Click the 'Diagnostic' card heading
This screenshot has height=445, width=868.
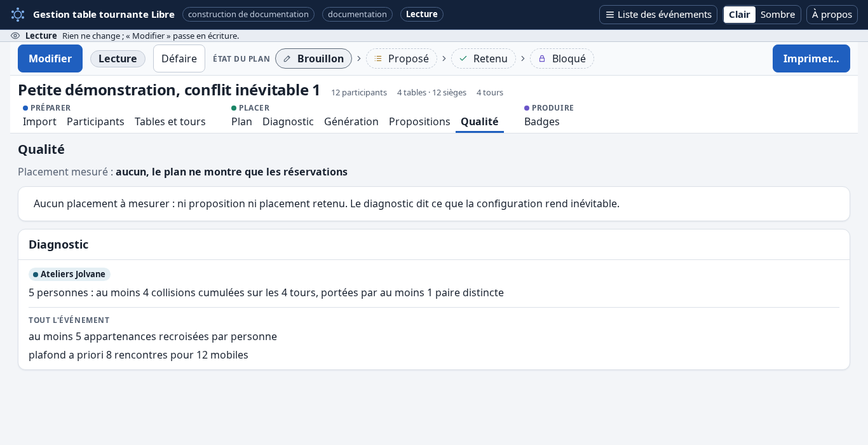(58, 245)
